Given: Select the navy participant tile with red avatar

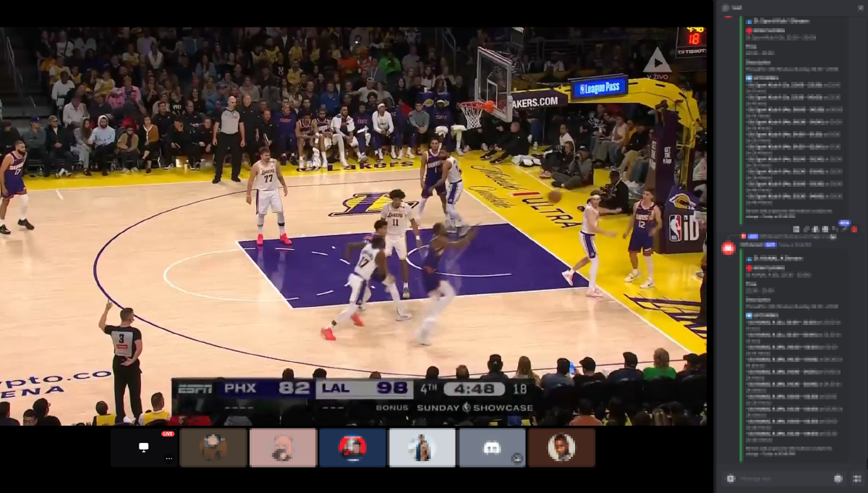Looking at the screenshot, I should [352, 447].
